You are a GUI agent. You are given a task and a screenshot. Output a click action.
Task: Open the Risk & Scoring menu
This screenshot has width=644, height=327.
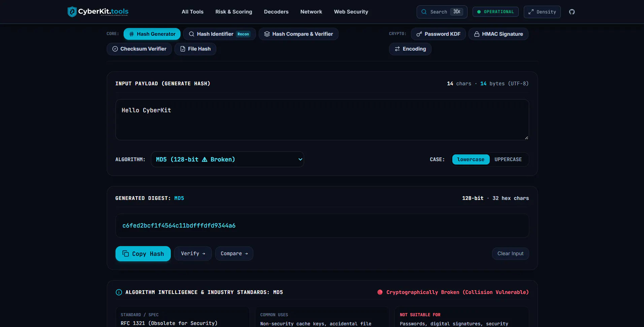[234, 12]
